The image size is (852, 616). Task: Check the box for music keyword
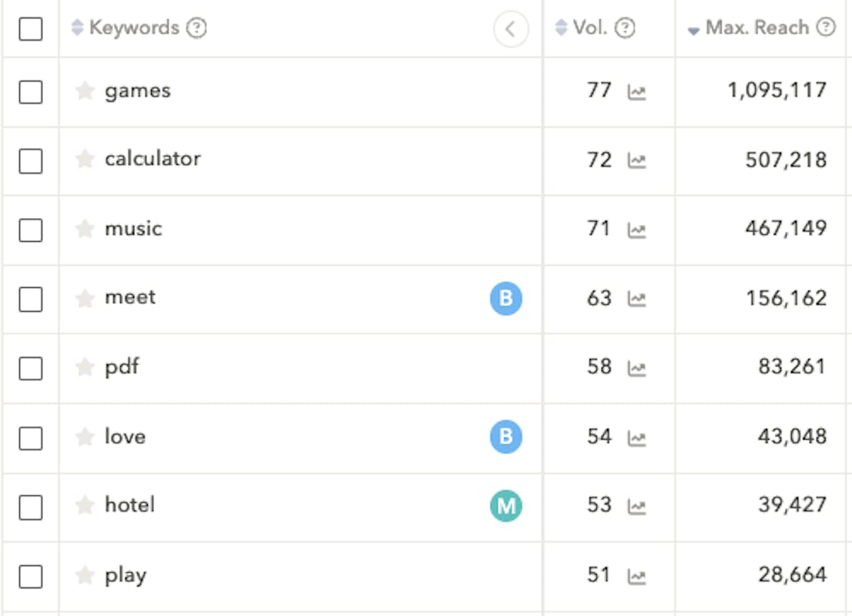pos(31,230)
